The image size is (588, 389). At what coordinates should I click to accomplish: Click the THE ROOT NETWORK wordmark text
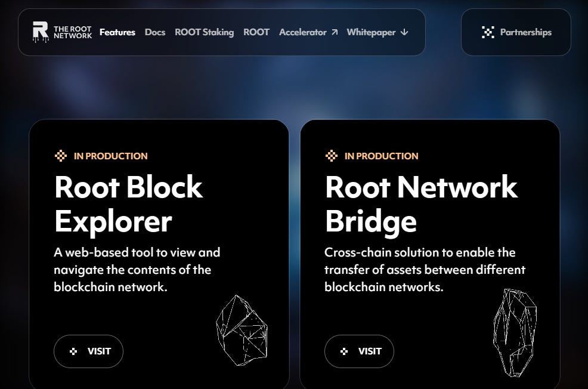[73, 32]
